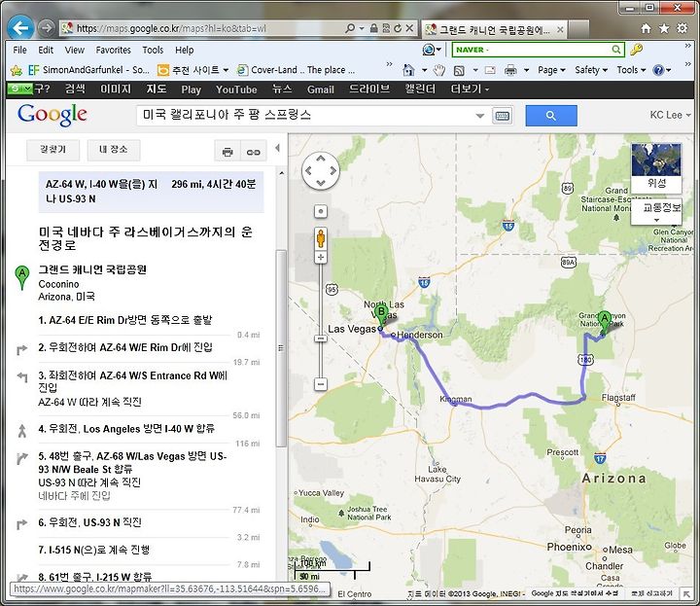Screen dimensions: 700x606
Task: Click the command bar printer icon
Action: click(510, 70)
